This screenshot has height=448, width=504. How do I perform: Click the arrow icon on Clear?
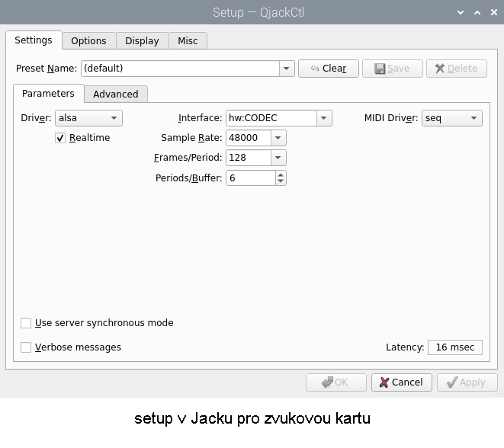[x=315, y=69]
